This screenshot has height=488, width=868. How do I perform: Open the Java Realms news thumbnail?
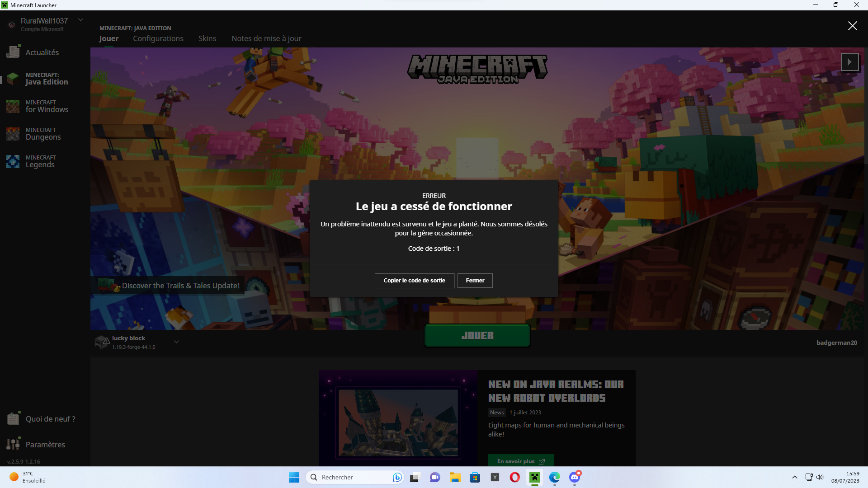click(x=398, y=419)
